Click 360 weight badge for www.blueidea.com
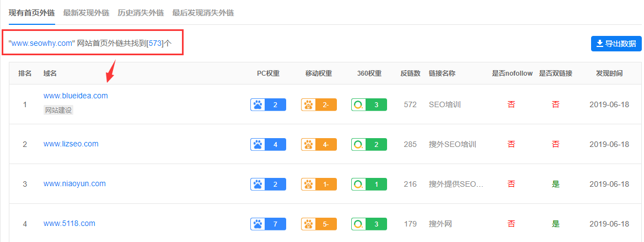Image resolution: width=644 pixels, height=242 pixels. 369,104
